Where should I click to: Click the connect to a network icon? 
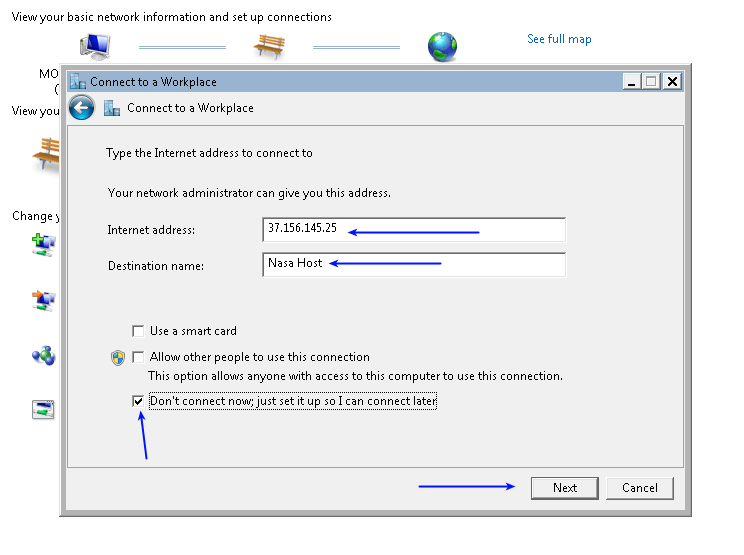coord(44,300)
